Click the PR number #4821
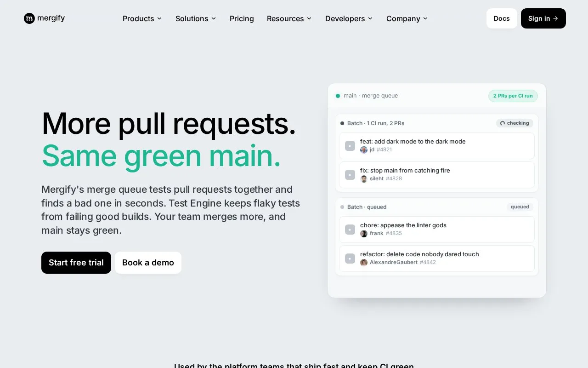This screenshot has height=368, width=588. coord(384,150)
